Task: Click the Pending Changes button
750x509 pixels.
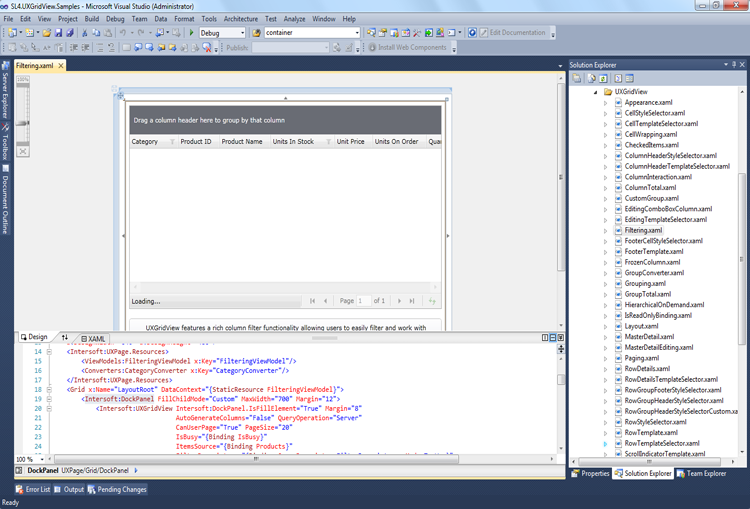Action: click(117, 489)
